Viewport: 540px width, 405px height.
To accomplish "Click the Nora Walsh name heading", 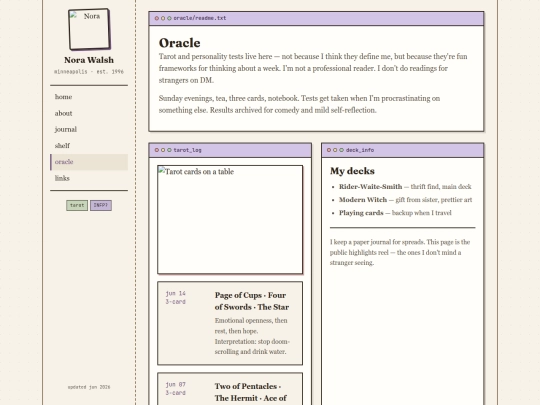I will click(89, 60).
